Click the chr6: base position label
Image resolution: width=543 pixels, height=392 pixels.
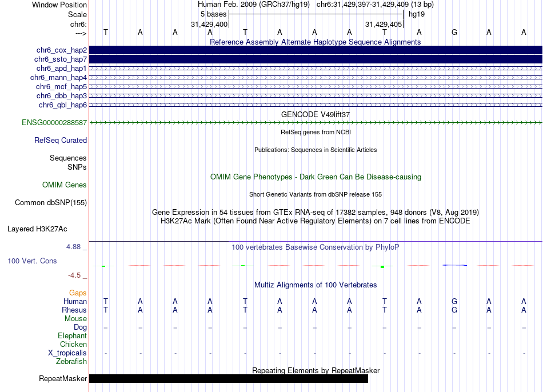pos(79,24)
